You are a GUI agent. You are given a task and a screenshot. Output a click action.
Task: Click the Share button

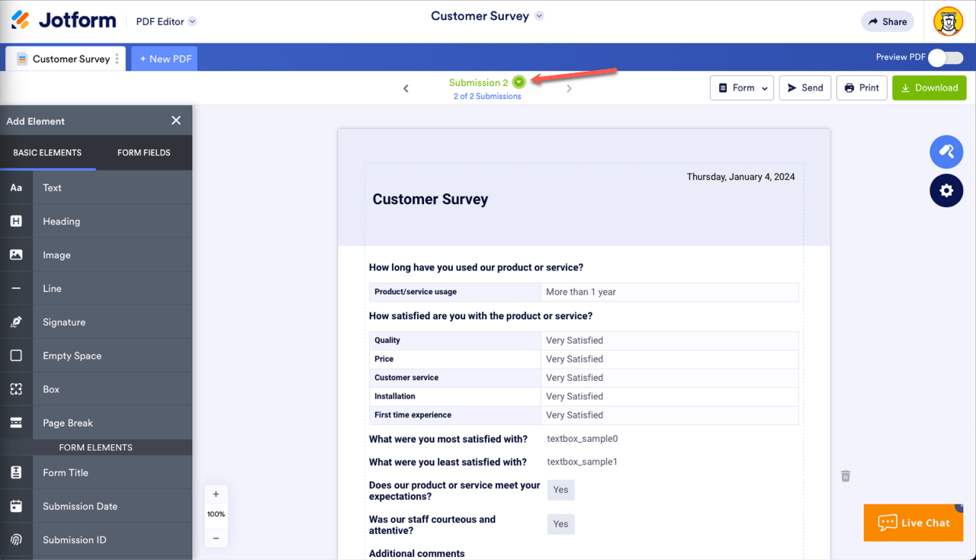pyautogui.click(x=887, y=21)
